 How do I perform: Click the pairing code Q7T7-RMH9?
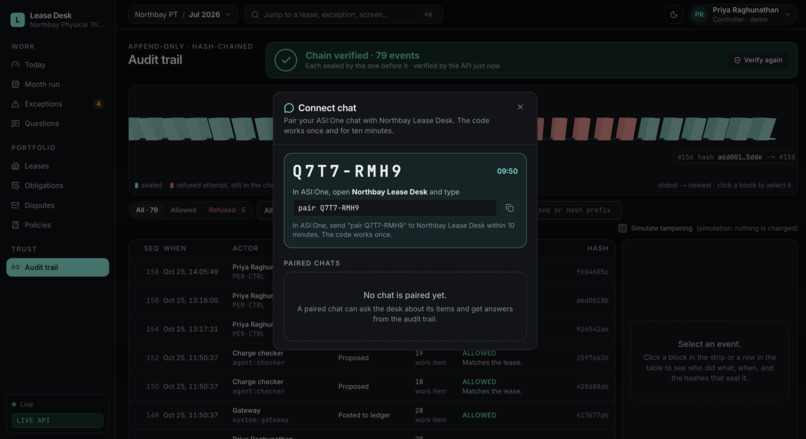347,171
